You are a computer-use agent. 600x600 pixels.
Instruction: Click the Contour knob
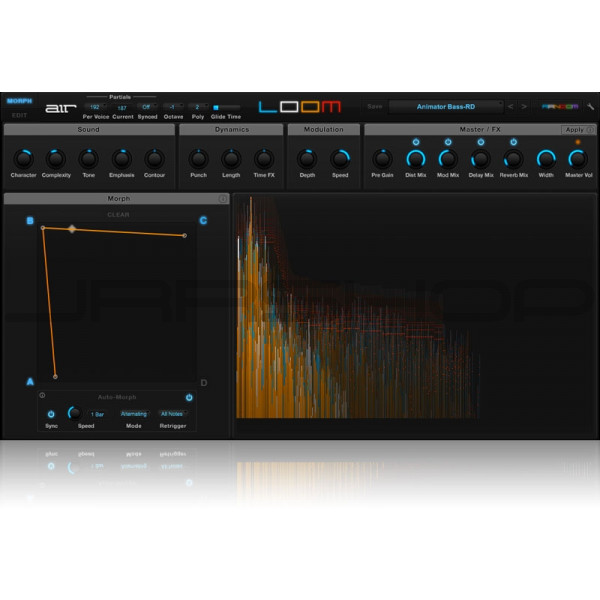[155, 159]
